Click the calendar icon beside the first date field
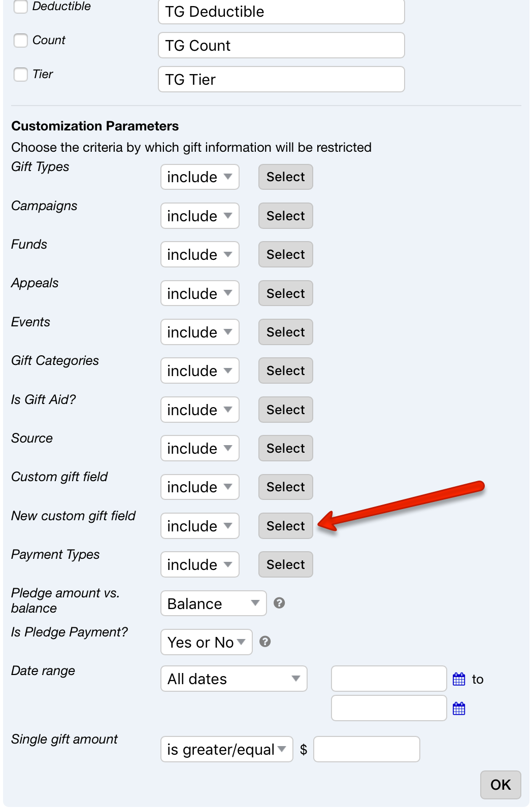This screenshot has height=808, width=532. click(x=458, y=679)
